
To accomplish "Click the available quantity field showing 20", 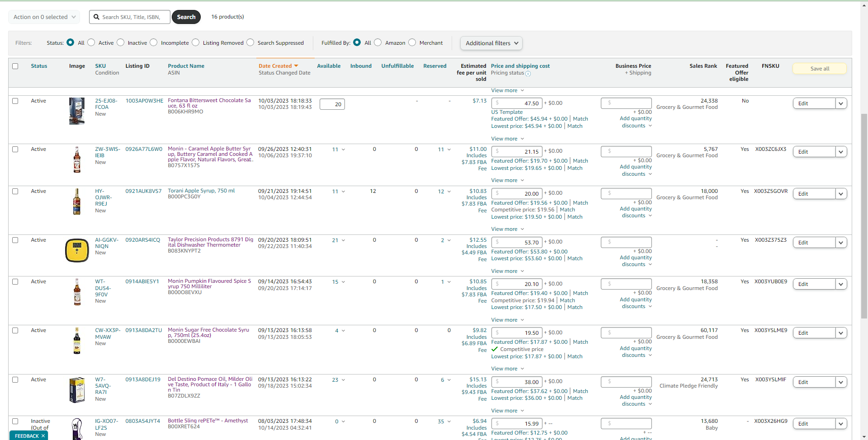I will pos(332,104).
